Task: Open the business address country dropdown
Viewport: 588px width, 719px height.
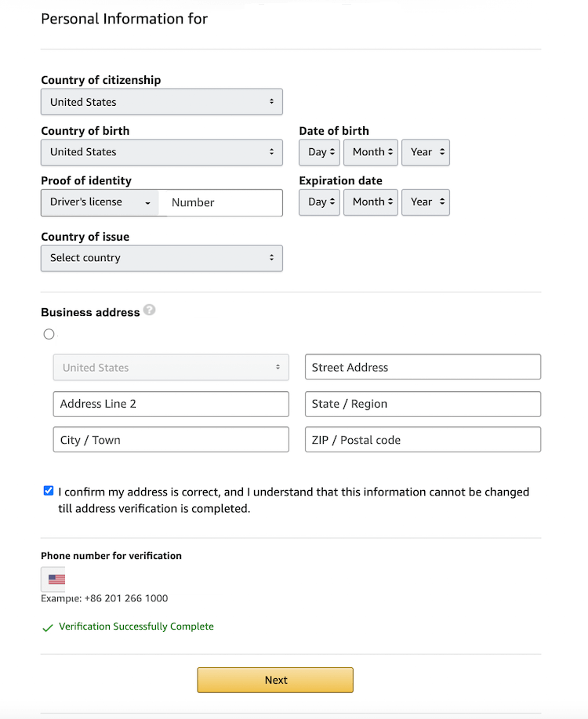Action: pyautogui.click(x=170, y=367)
